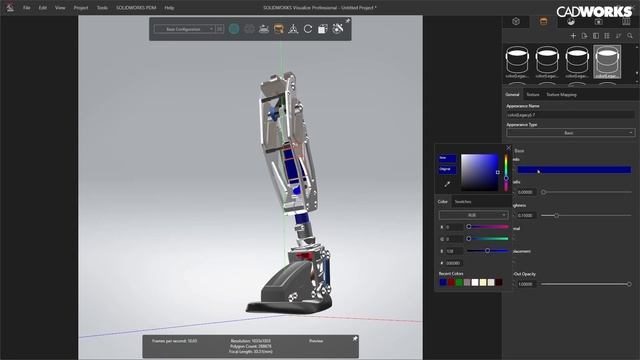Switch to the Libraries palette tab
Screen dimensions: 640x360
point(626,22)
